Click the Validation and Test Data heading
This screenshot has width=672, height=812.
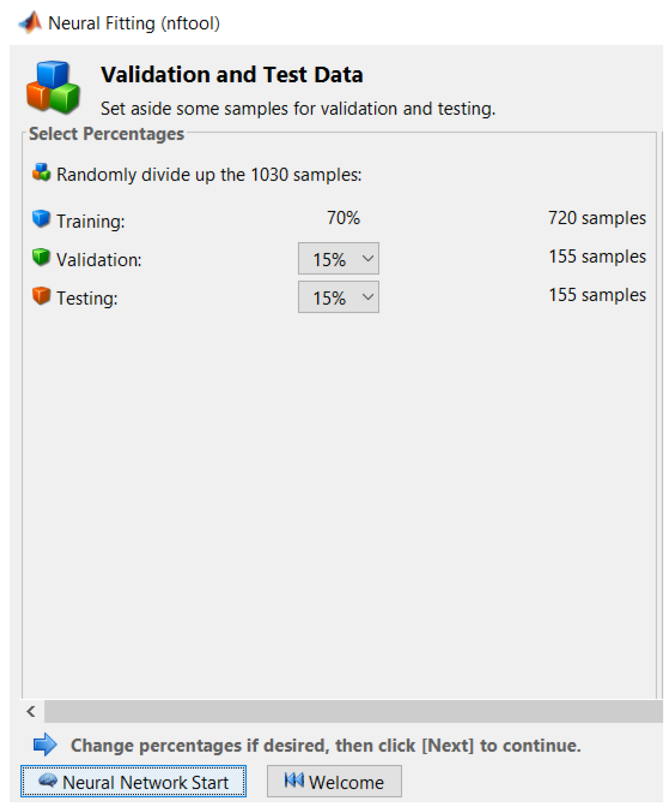click(x=232, y=75)
